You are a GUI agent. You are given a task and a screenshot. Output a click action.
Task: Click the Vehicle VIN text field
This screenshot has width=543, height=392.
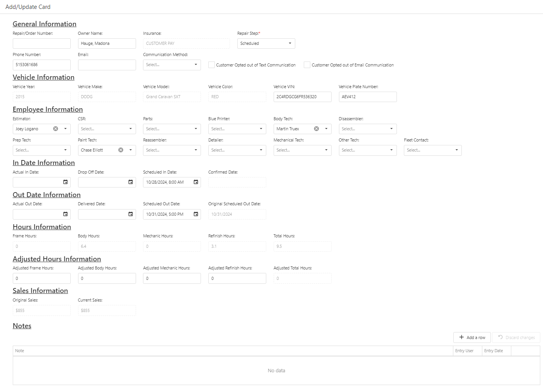(302, 97)
